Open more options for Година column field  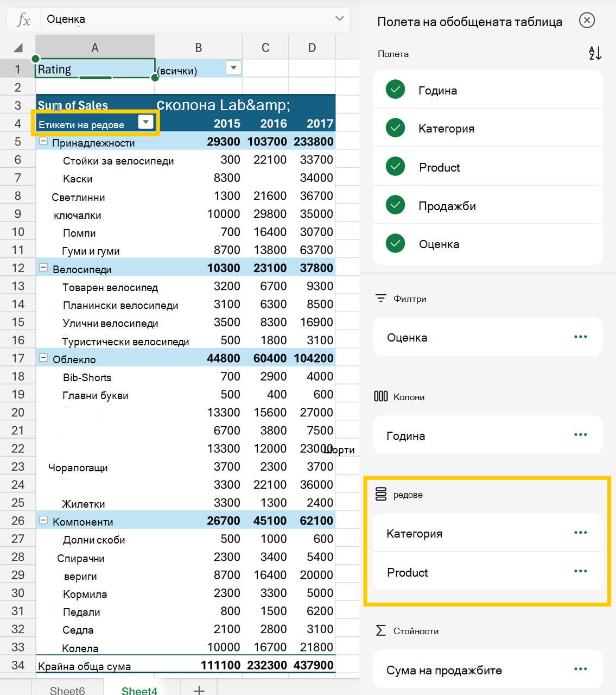pos(580,435)
